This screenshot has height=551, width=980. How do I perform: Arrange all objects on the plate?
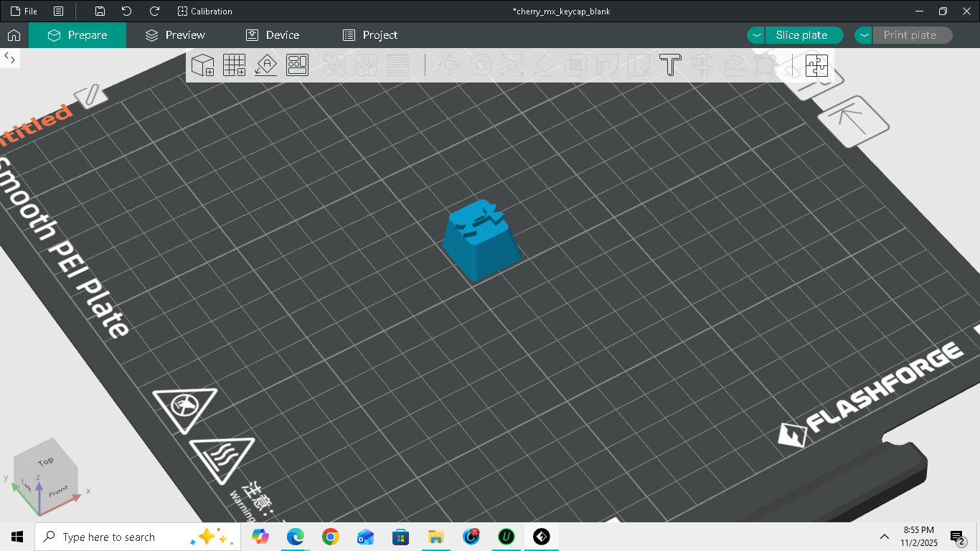(297, 65)
